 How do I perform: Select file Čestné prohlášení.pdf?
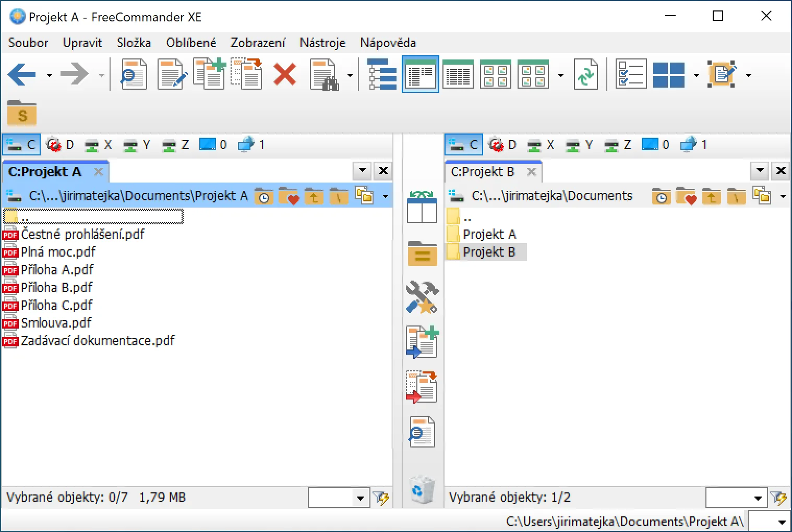tap(74, 234)
